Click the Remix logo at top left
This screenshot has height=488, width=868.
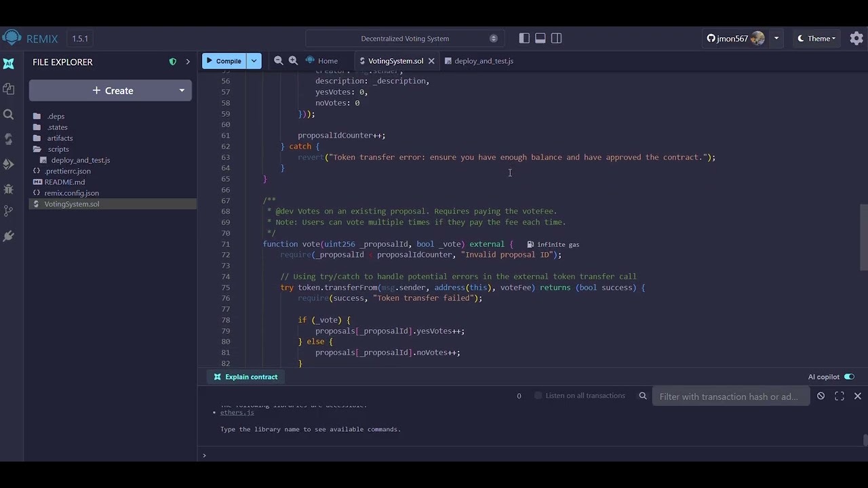pos(12,38)
